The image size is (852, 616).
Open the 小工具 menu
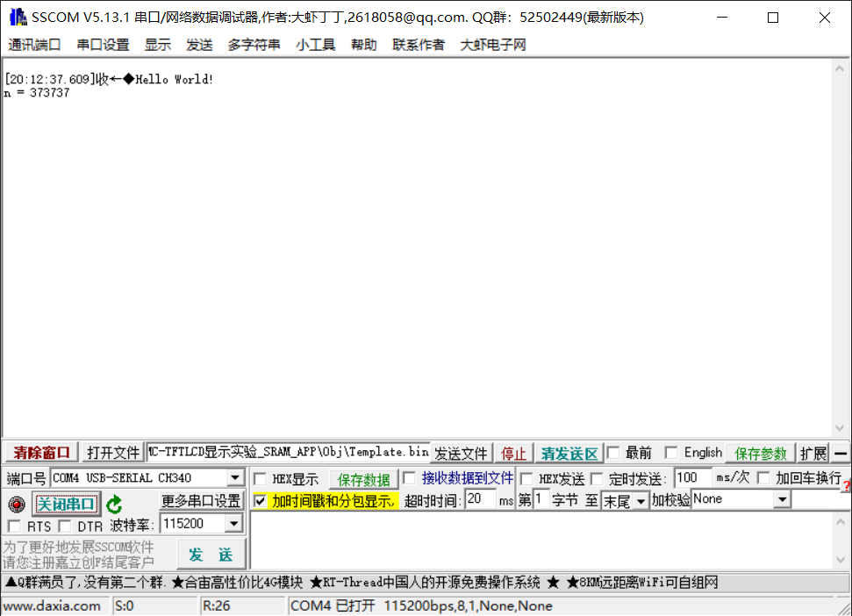315,45
